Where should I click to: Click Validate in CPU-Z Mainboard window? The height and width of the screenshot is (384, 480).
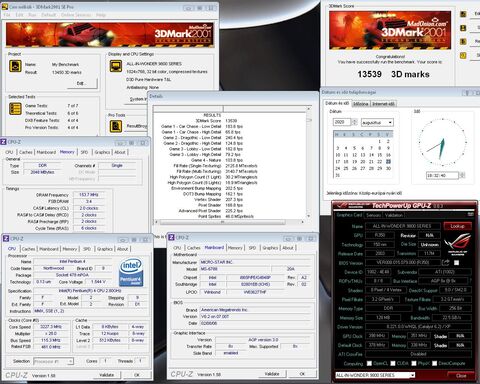click(272, 374)
